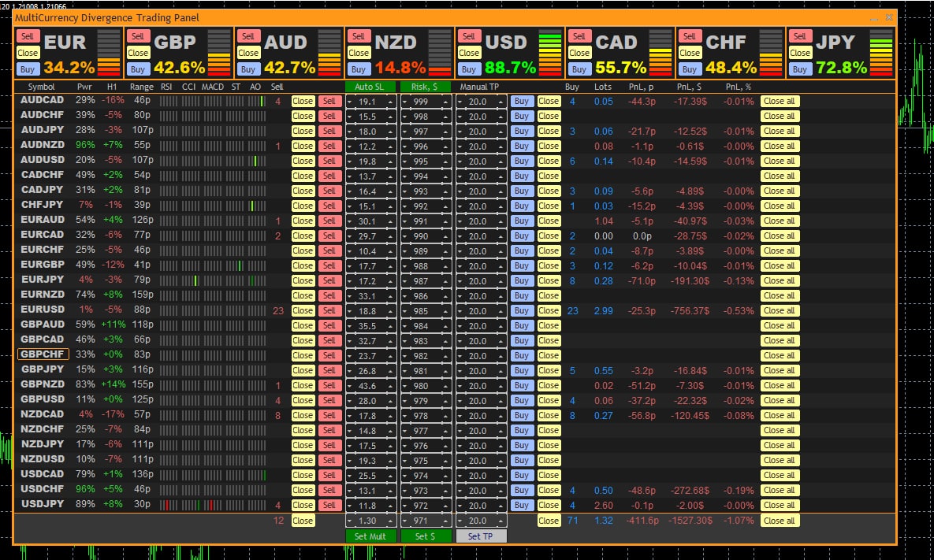Click the NZD currency Sell button
934x560 pixels.
pos(358,36)
